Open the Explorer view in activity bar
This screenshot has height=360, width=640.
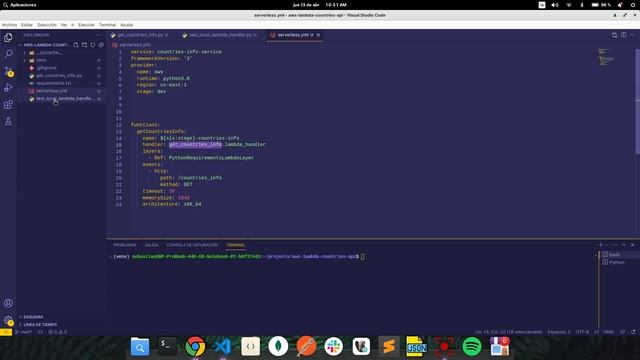tap(8, 38)
